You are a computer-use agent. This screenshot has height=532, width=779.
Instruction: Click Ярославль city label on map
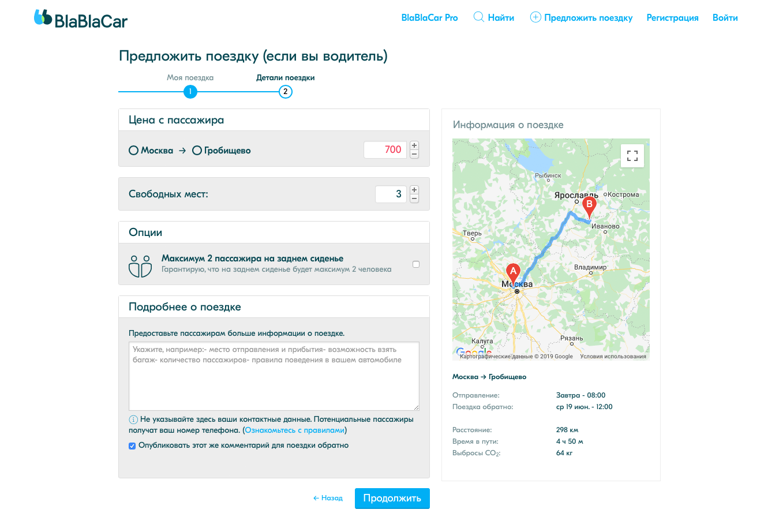click(x=576, y=196)
